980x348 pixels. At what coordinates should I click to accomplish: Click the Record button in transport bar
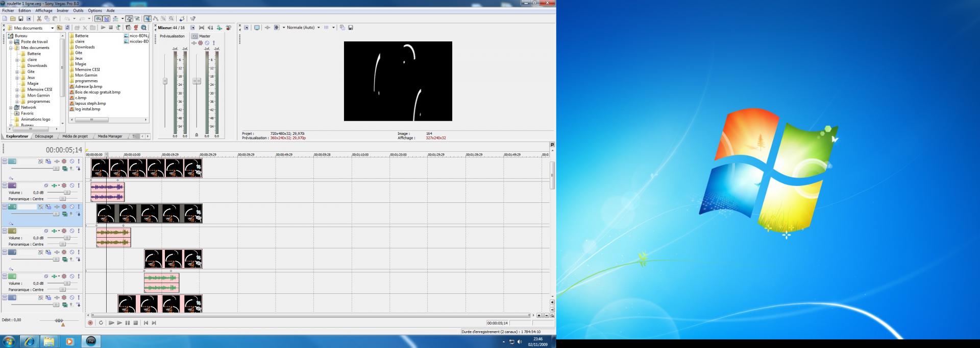(x=90, y=323)
